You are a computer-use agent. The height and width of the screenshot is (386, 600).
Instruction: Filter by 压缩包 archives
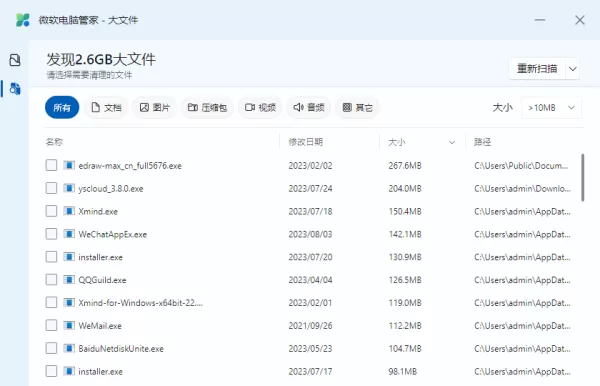(x=207, y=107)
